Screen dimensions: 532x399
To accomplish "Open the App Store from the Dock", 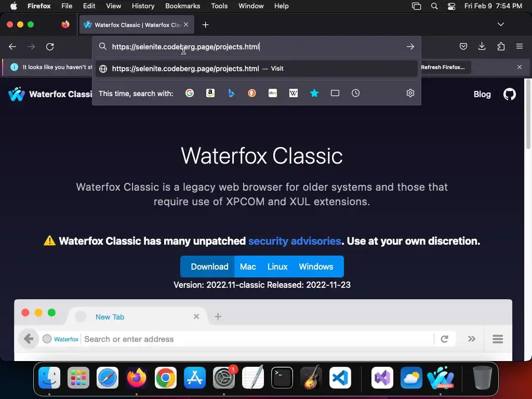I will click(x=195, y=378).
